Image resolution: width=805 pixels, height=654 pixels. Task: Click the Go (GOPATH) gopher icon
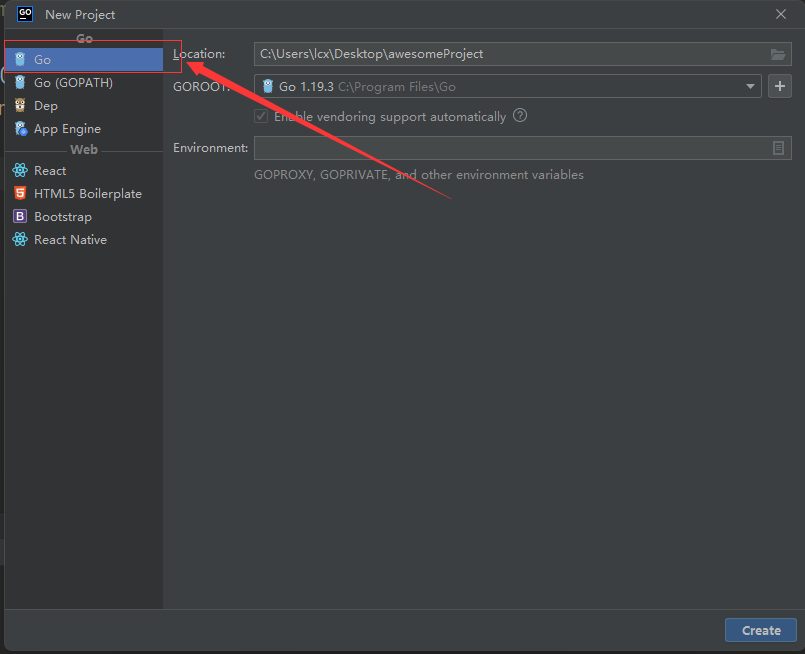click(x=20, y=83)
